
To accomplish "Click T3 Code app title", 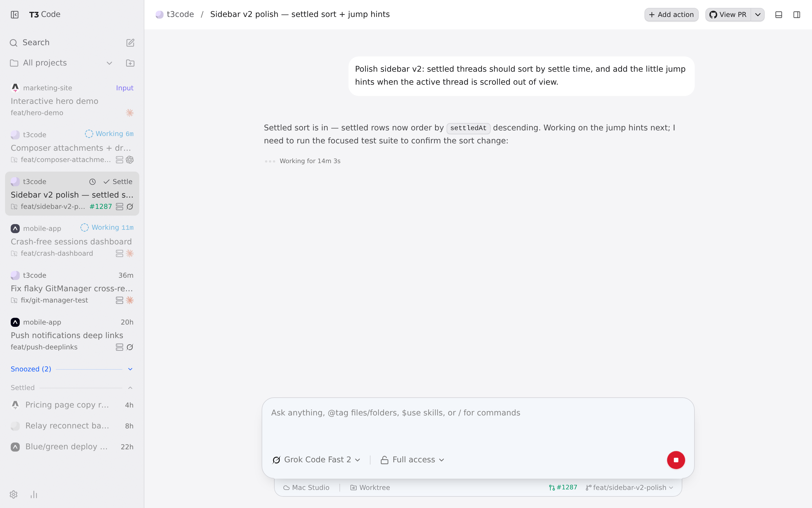I will tap(45, 14).
